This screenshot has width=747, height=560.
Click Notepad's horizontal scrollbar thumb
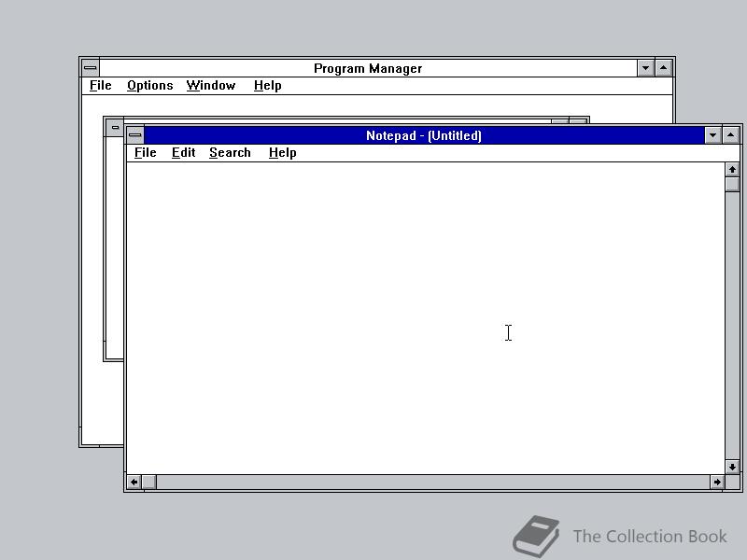point(149,482)
